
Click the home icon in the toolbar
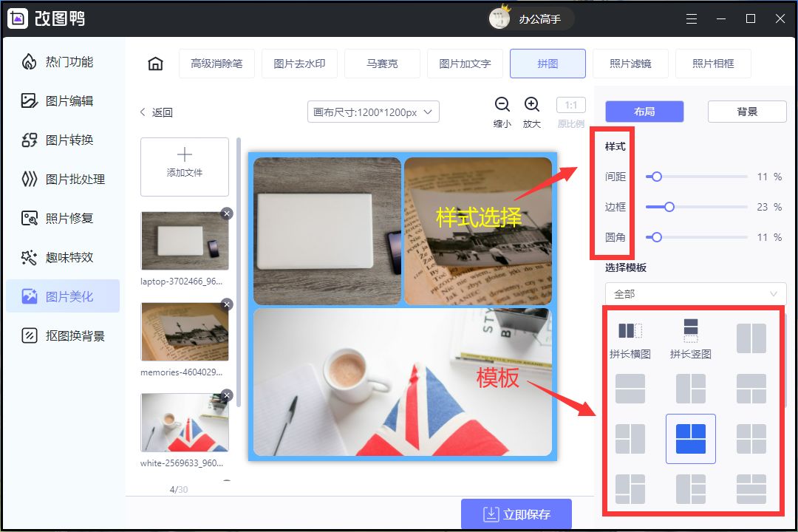[x=154, y=64]
